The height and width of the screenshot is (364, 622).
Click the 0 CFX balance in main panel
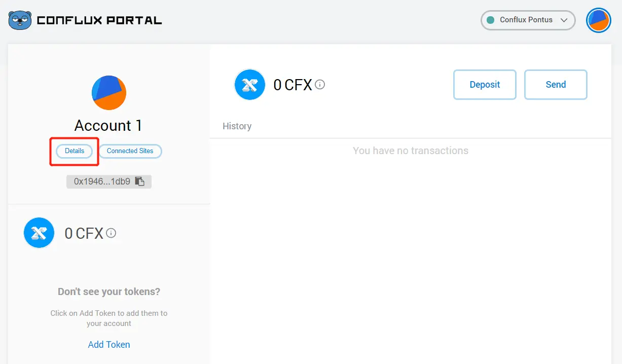click(x=292, y=85)
